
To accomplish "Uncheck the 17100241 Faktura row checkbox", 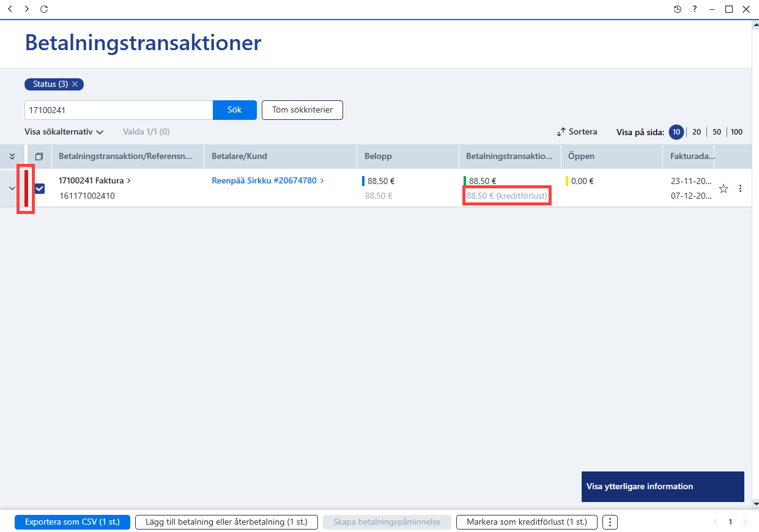I will coord(39,189).
